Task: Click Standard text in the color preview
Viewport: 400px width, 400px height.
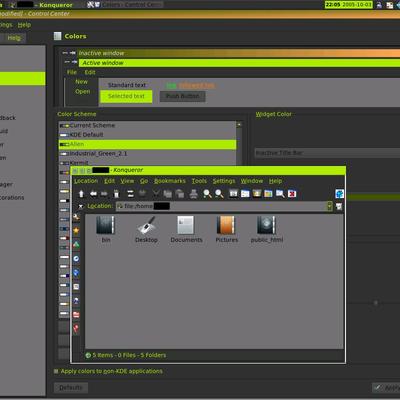Action: point(127,85)
